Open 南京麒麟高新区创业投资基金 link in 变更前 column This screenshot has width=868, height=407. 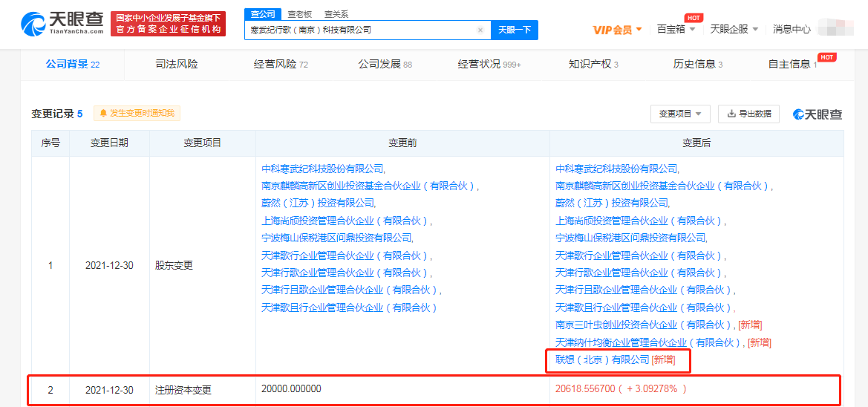pos(371,186)
